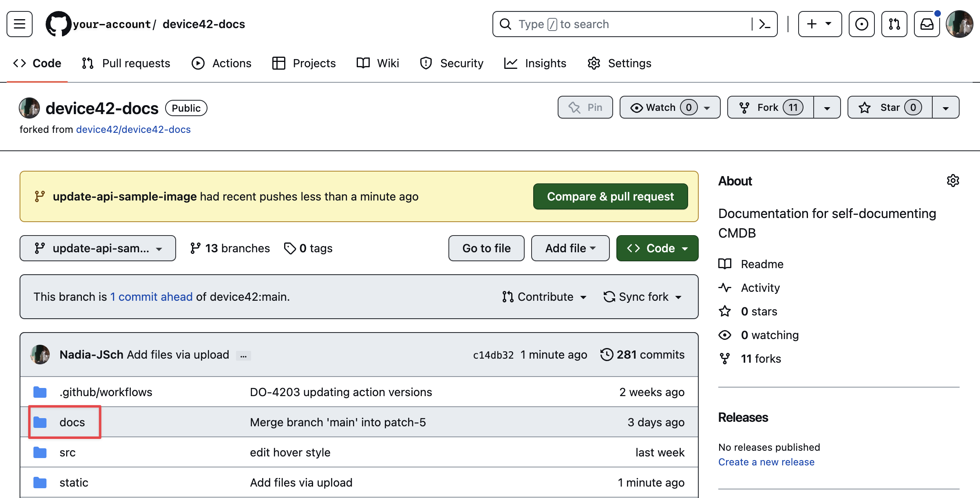
Task: Open the device42/device42-docs upstream link
Action: 133,129
